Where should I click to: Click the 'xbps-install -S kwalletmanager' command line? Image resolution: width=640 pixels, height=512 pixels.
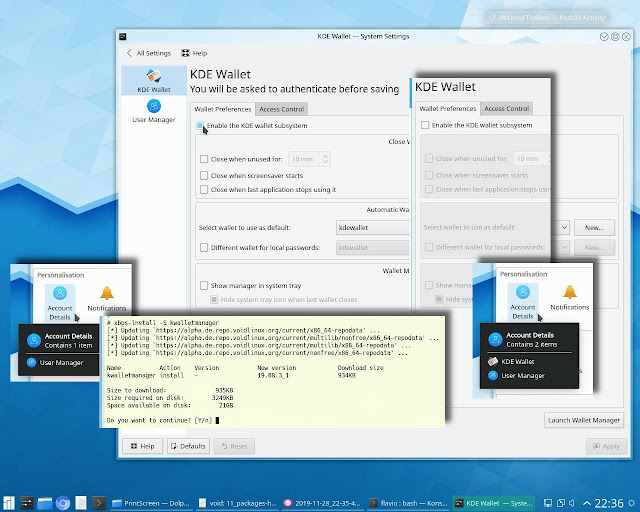coord(163,323)
